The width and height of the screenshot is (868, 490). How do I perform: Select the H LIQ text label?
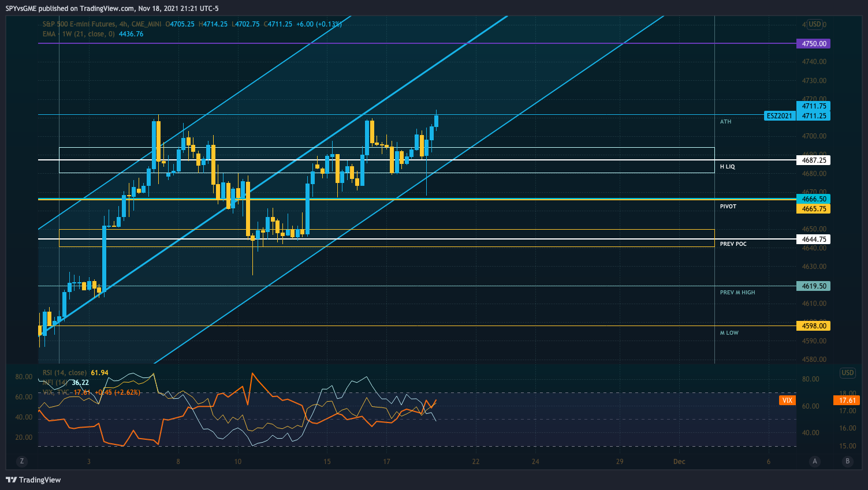point(728,167)
